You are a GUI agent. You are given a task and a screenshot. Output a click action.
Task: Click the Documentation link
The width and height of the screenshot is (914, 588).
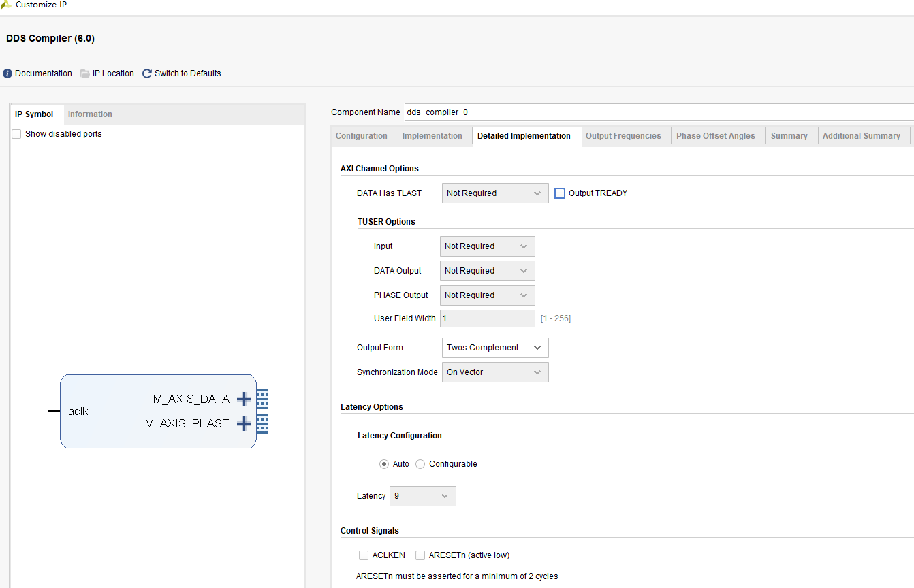point(44,73)
